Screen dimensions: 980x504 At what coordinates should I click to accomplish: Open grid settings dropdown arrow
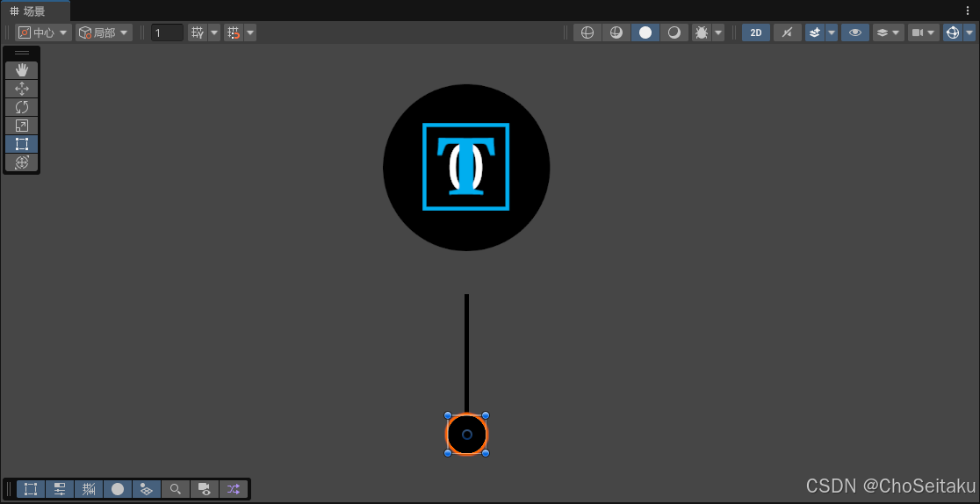tap(214, 32)
